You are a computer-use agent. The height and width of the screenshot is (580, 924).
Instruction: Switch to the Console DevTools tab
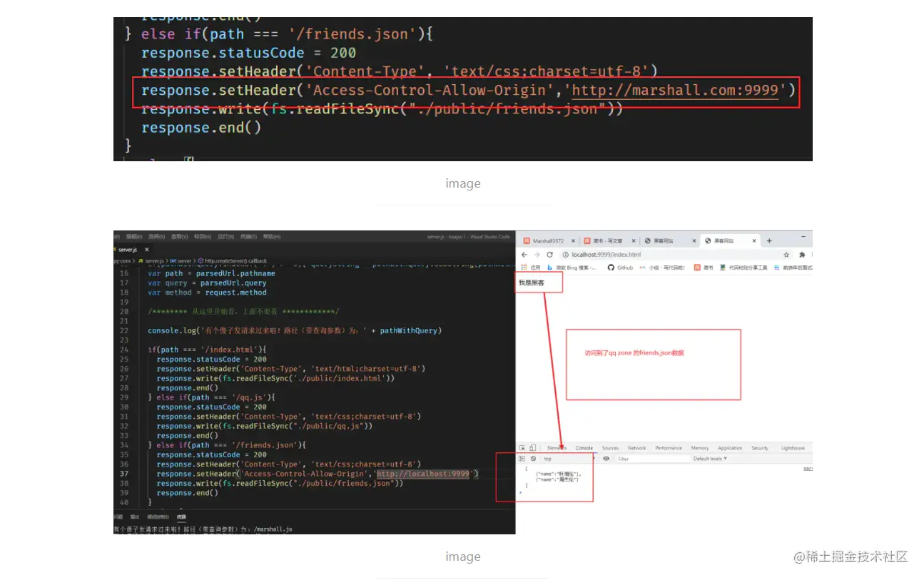584,448
